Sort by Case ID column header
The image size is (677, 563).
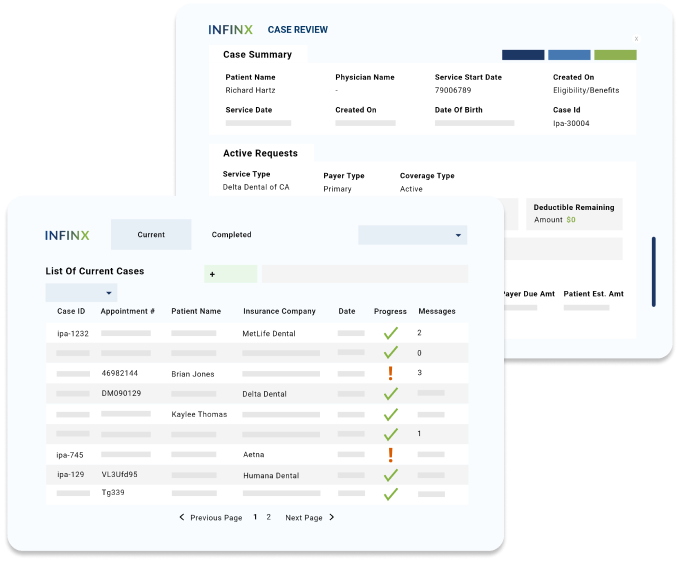(x=71, y=311)
